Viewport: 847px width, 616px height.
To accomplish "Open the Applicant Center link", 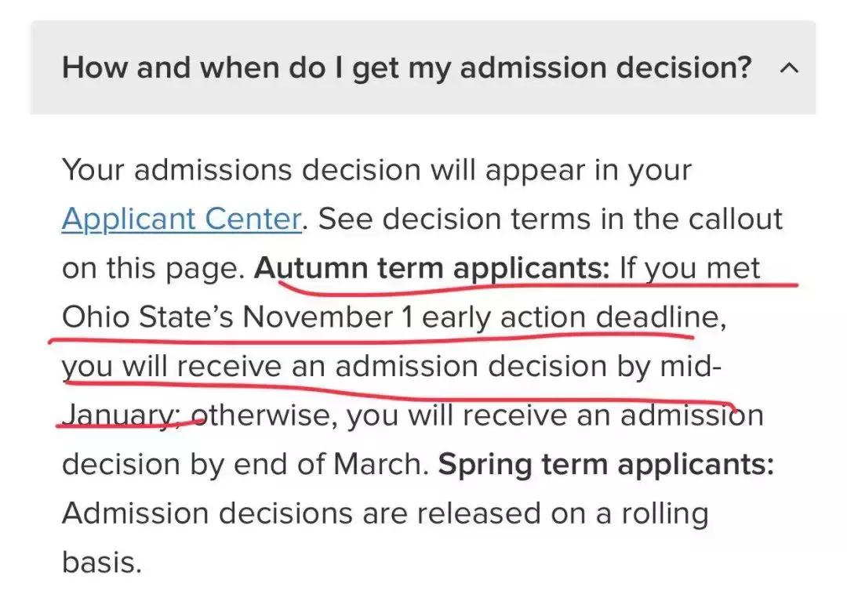I will click(181, 219).
